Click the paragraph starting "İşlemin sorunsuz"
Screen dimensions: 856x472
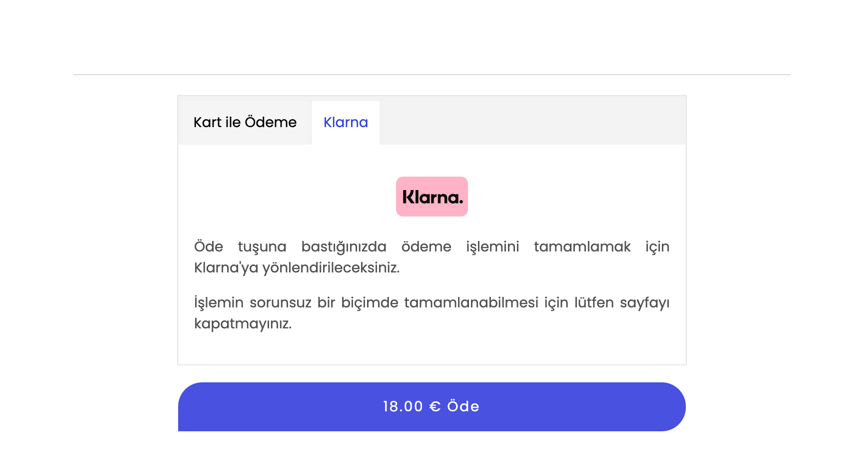432,313
